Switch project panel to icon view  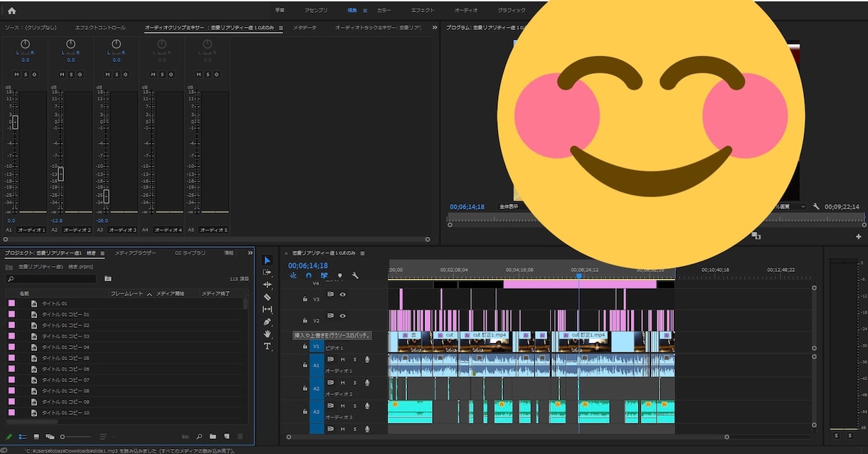pyautogui.click(x=36, y=436)
